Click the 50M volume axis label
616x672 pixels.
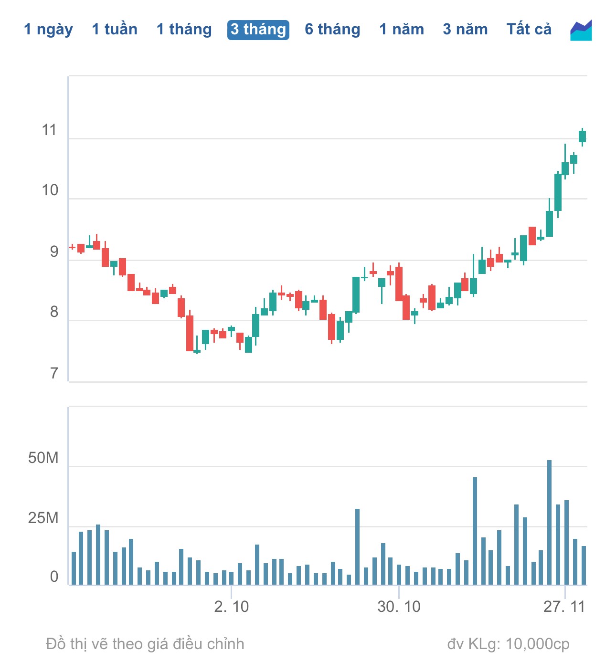(43, 458)
